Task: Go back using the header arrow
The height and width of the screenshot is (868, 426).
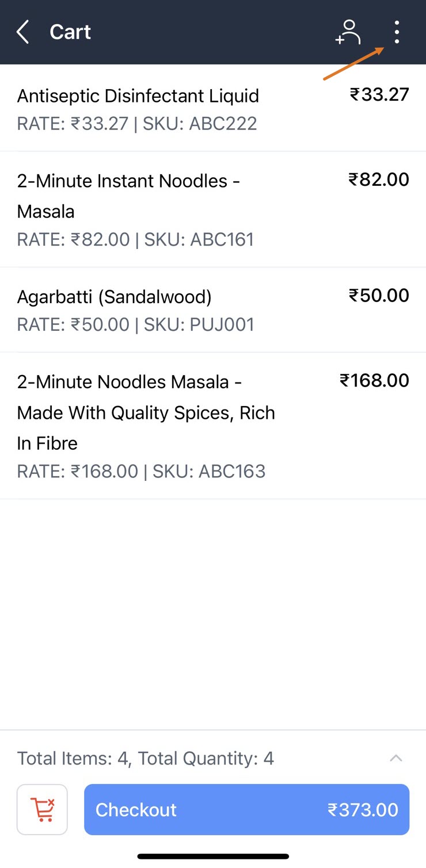Action: 23,32
